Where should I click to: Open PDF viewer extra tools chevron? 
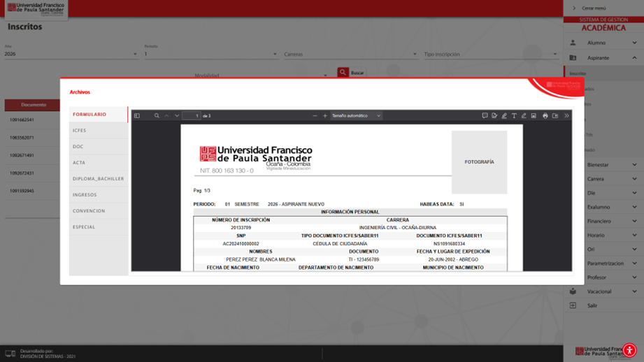coord(566,116)
